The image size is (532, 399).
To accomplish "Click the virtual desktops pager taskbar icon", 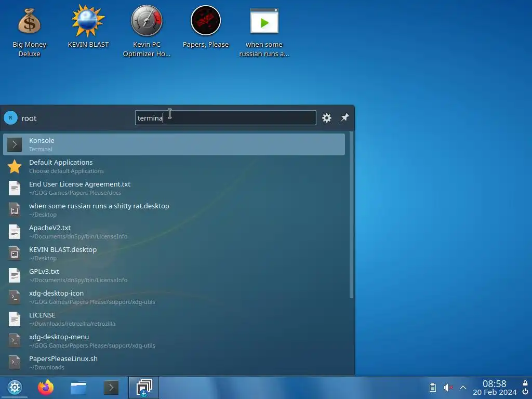I will point(143,388).
